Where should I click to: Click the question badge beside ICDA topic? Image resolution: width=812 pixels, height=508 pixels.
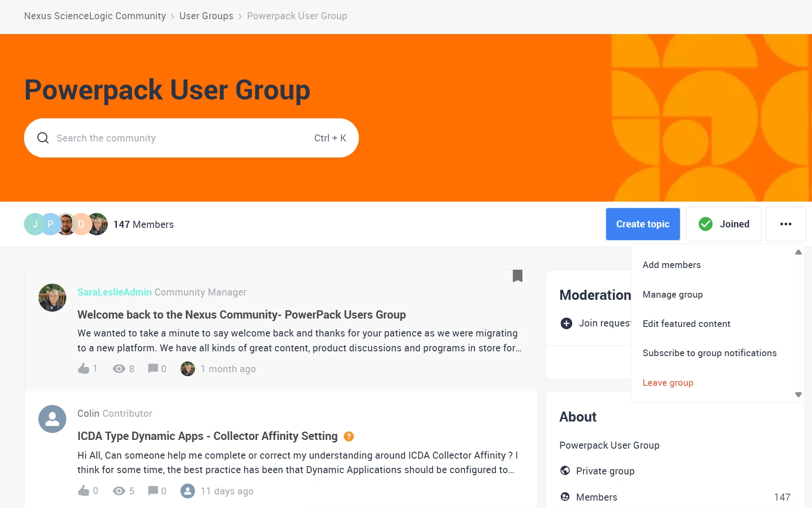348,436
